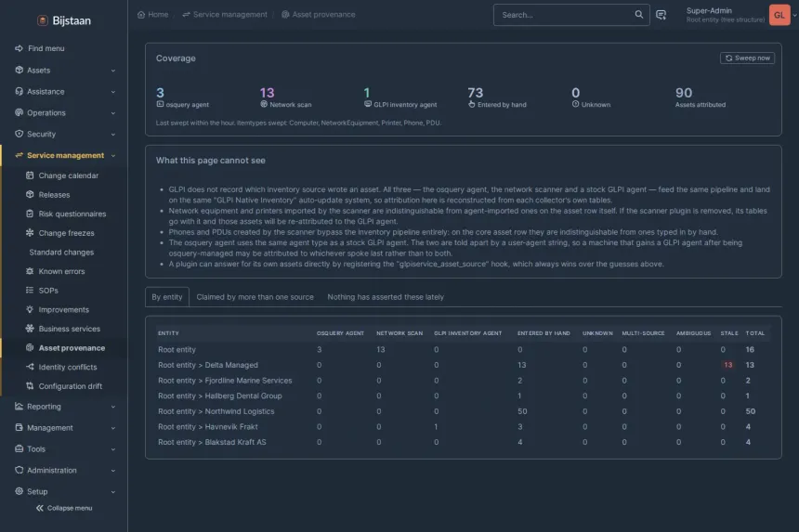Go to Home breadcrumb link
Image resolution: width=799 pixels, height=532 pixels.
click(x=153, y=14)
